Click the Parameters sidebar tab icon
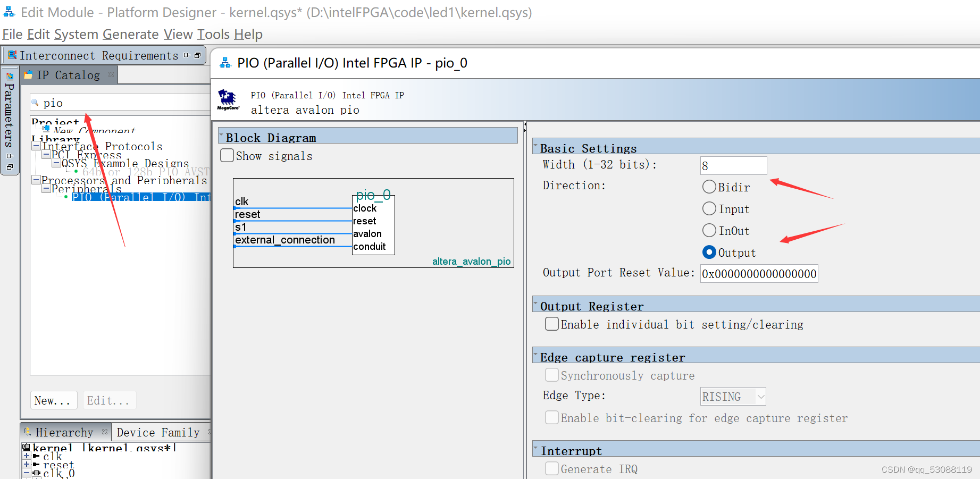 [10, 76]
